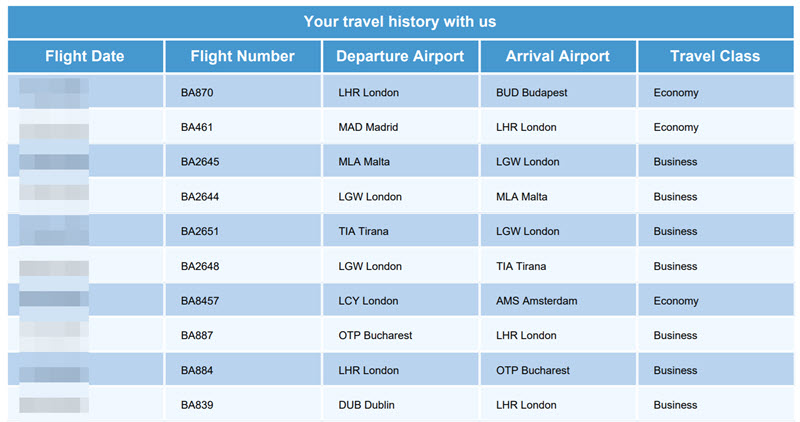Select flight number BA8457
The image size is (800, 422).
(x=200, y=301)
